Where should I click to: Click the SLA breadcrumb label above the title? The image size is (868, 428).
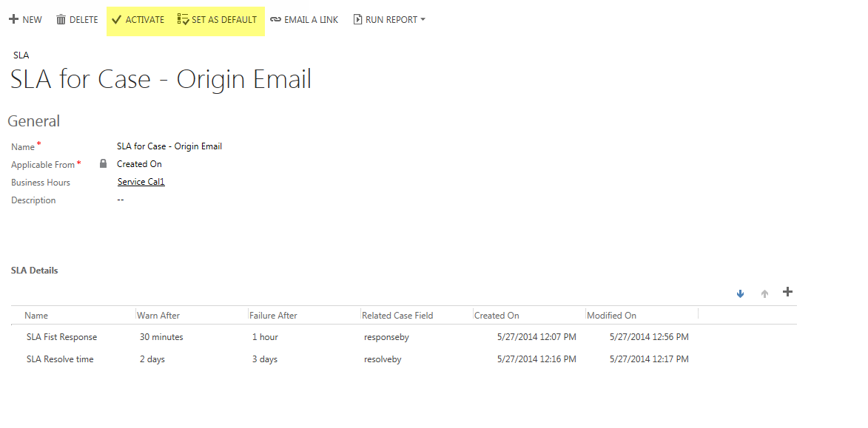pyautogui.click(x=21, y=55)
